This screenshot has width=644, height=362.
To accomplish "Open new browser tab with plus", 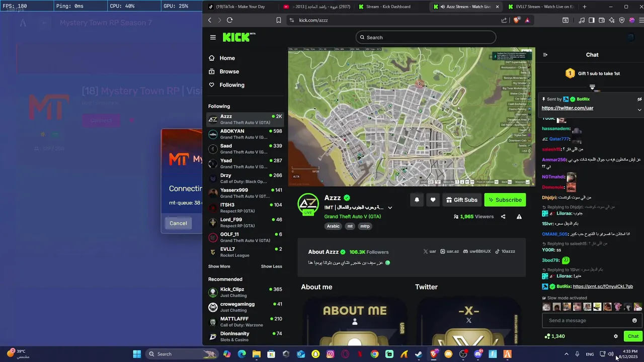I will tap(584, 7).
